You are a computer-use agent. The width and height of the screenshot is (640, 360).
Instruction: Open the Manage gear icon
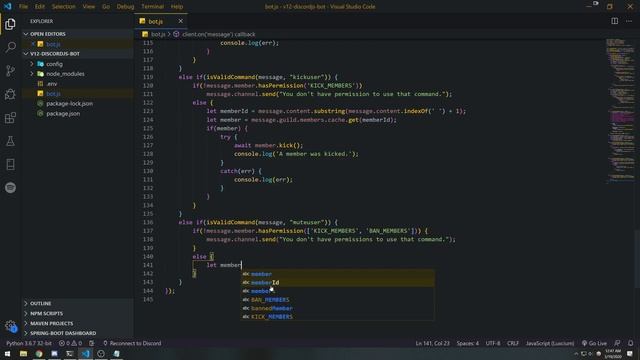point(10,326)
